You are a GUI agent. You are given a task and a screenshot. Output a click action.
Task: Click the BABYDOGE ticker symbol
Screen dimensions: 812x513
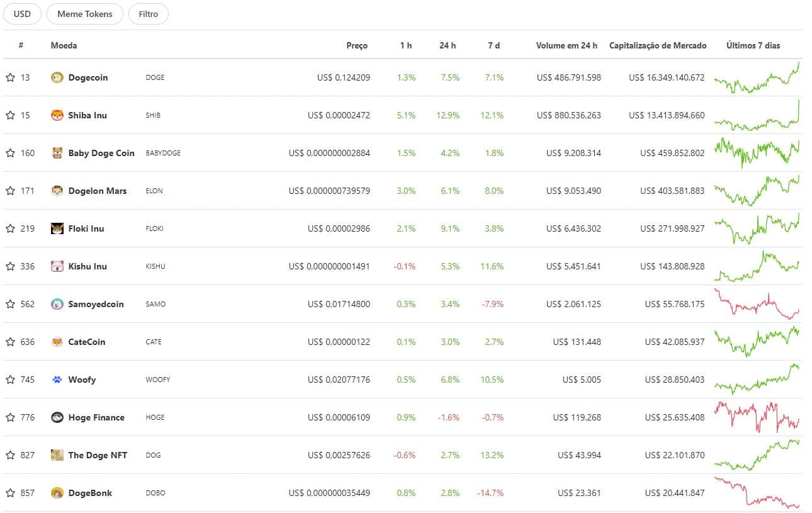(163, 153)
